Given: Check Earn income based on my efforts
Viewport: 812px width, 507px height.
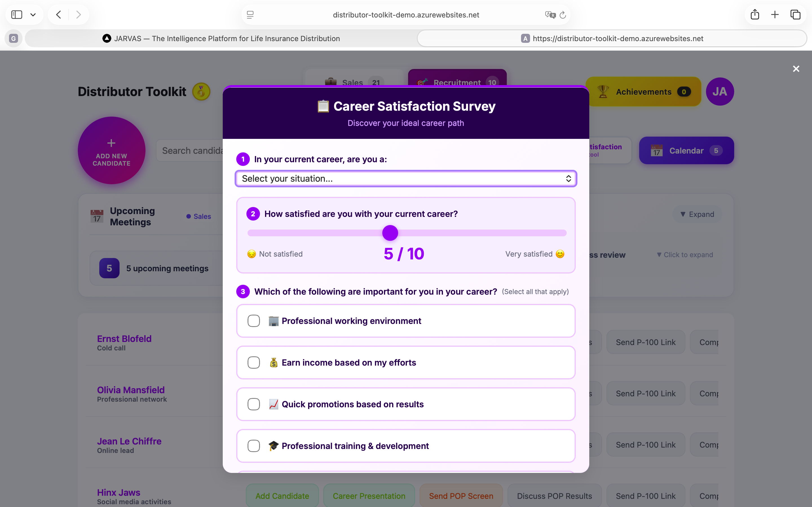Looking at the screenshot, I should 254,363.
